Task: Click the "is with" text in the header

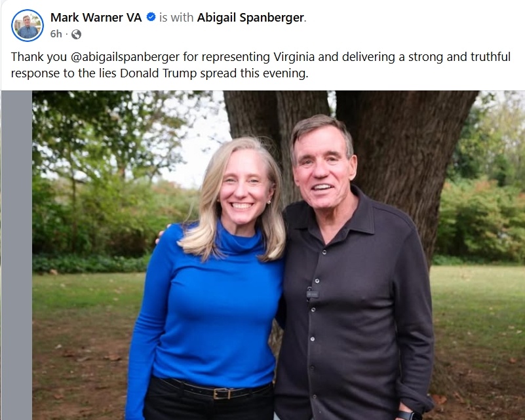Action: point(176,18)
